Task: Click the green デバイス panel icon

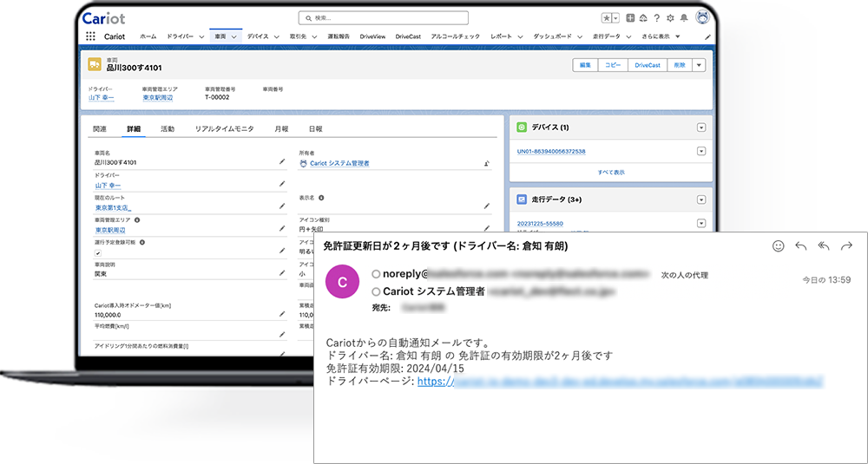Action: click(522, 127)
